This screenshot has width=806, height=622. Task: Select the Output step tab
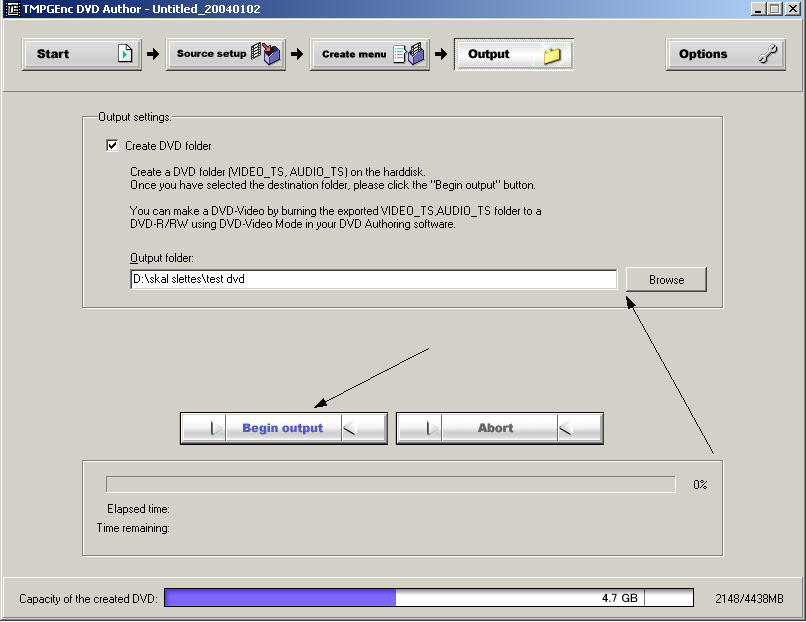click(514, 54)
